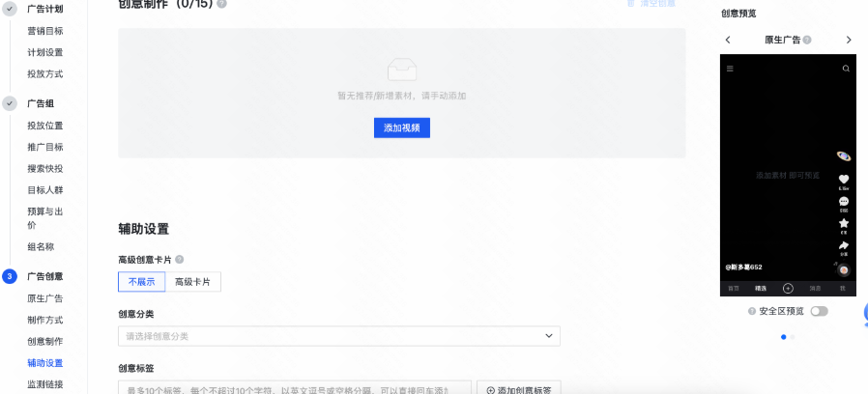This screenshot has height=394, width=868.
Task: Jump to 投放方式 in the sidebar
Action: [x=45, y=74]
